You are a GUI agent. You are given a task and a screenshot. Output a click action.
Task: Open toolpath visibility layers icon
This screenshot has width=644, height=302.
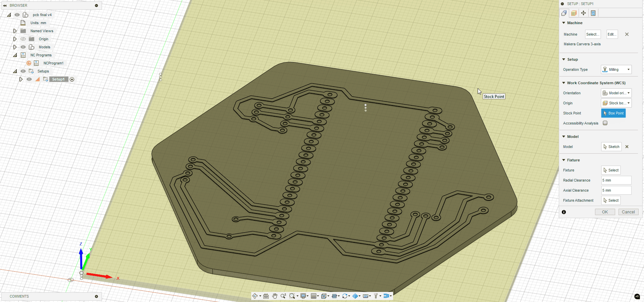coord(334,296)
